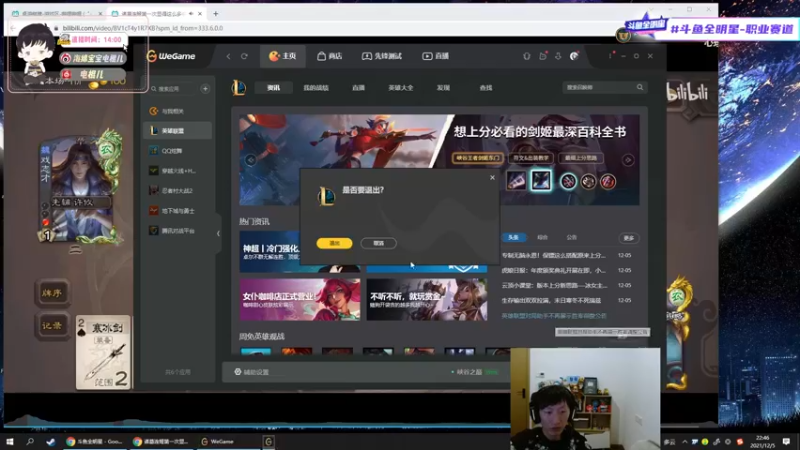Select the 公告 news tab
800x450 pixels.
coord(571,238)
